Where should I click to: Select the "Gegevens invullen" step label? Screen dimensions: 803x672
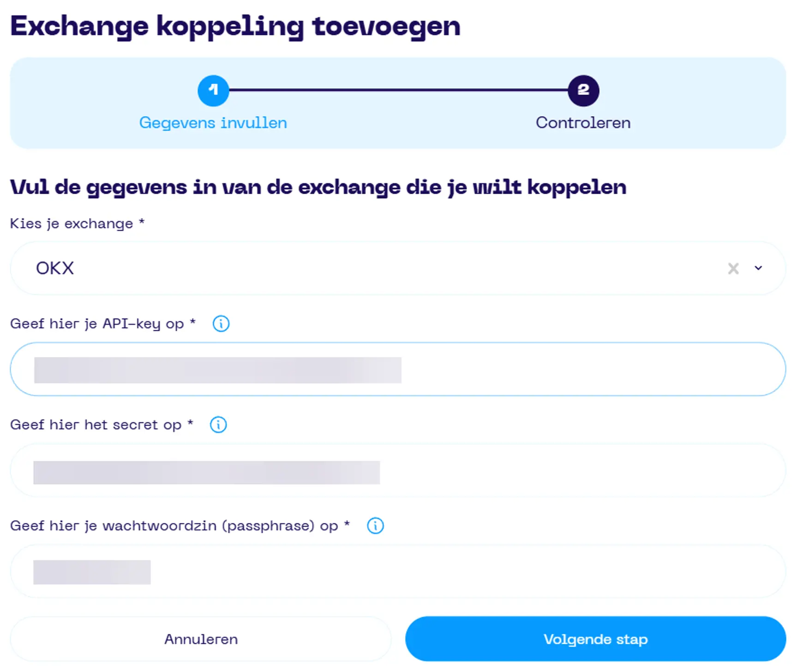click(x=213, y=123)
